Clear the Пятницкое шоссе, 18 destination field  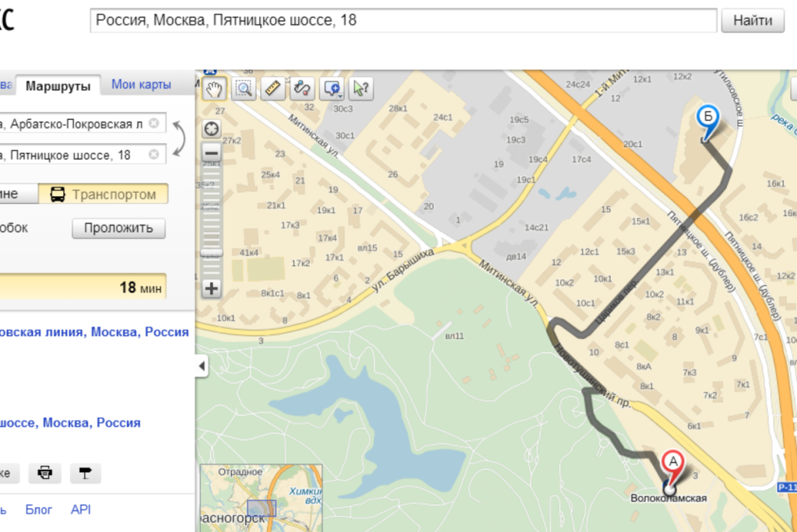[153, 155]
